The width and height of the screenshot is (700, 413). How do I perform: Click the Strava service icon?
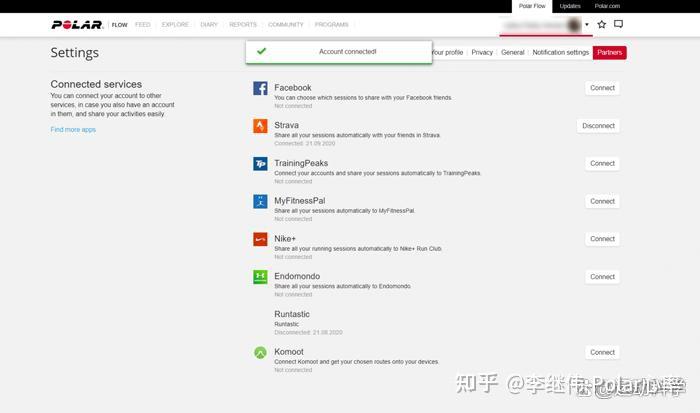[x=260, y=125]
